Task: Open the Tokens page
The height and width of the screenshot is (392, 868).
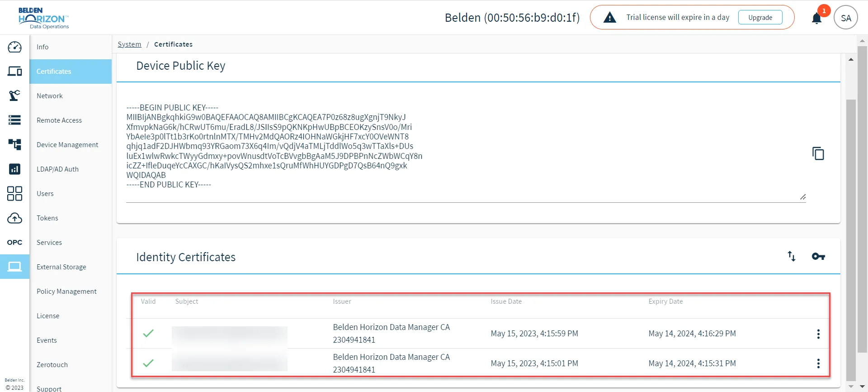Action: [x=71, y=218]
